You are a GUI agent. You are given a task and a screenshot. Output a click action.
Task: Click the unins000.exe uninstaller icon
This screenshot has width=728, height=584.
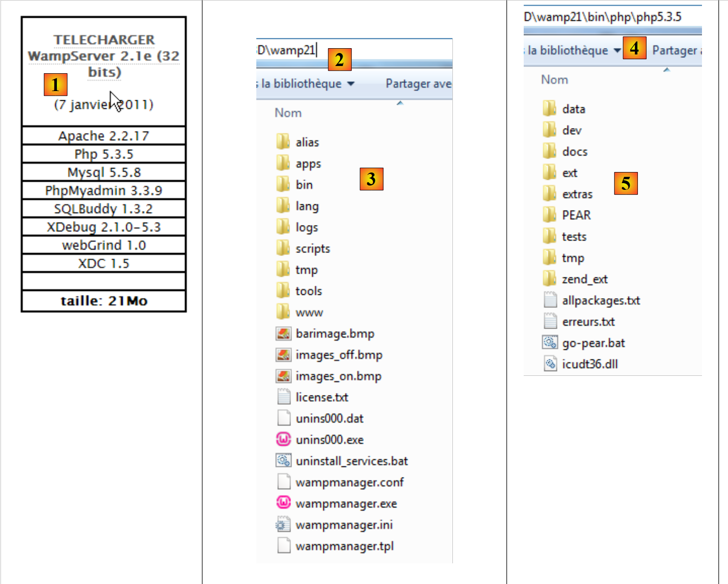click(x=283, y=439)
